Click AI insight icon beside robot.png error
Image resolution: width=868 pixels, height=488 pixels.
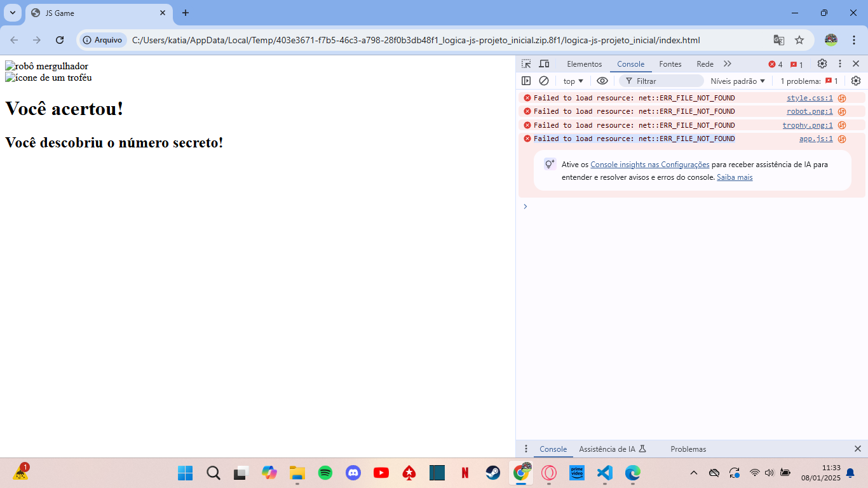[842, 111]
